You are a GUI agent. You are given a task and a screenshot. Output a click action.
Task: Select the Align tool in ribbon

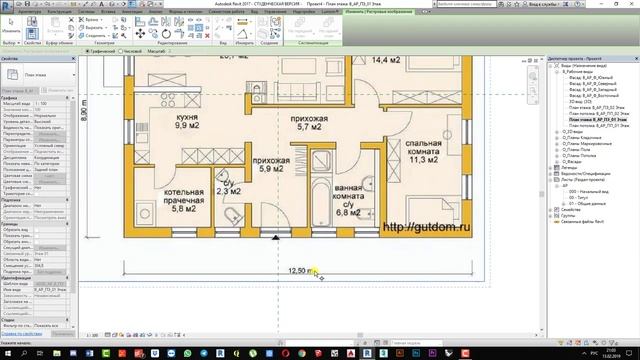[x=140, y=21]
